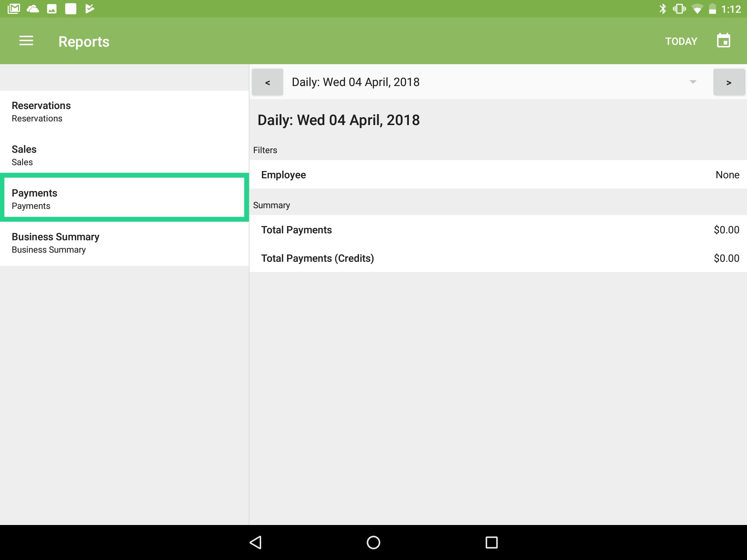The width and height of the screenshot is (747, 560).
Task: Open the hamburger navigation menu
Action: click(x=26, y=41)
